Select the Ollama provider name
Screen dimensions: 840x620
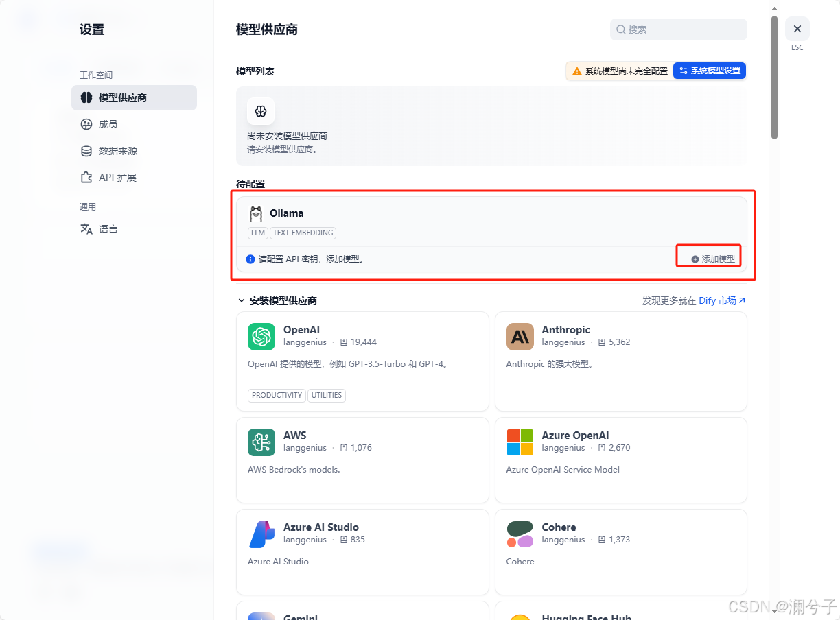(286, 213)
